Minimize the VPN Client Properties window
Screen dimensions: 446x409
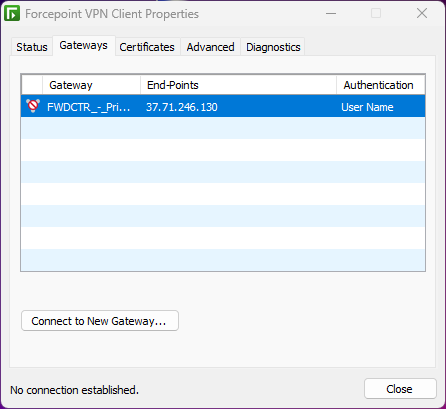point(331,14)
